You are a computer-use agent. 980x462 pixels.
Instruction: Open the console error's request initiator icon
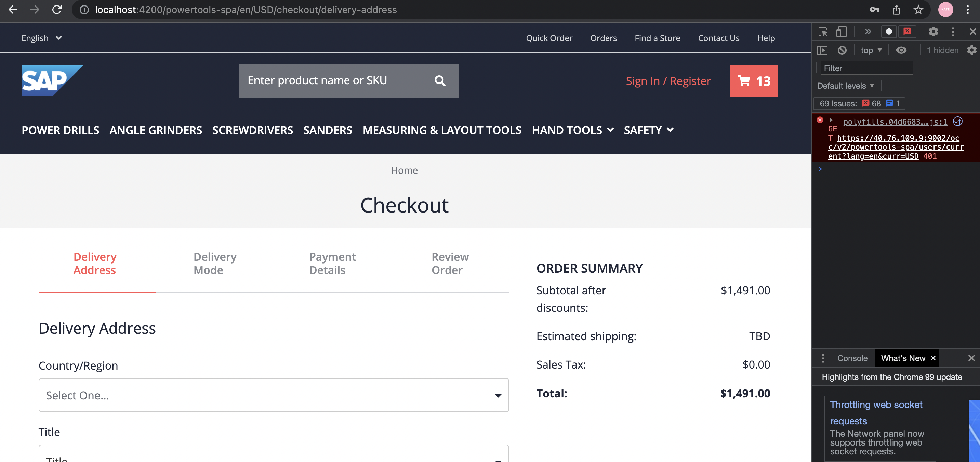pos(957,121)
